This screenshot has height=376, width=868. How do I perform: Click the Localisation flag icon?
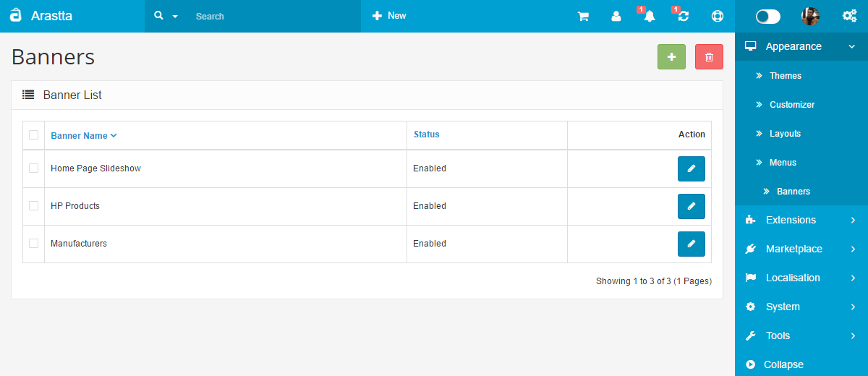(751, 278)
